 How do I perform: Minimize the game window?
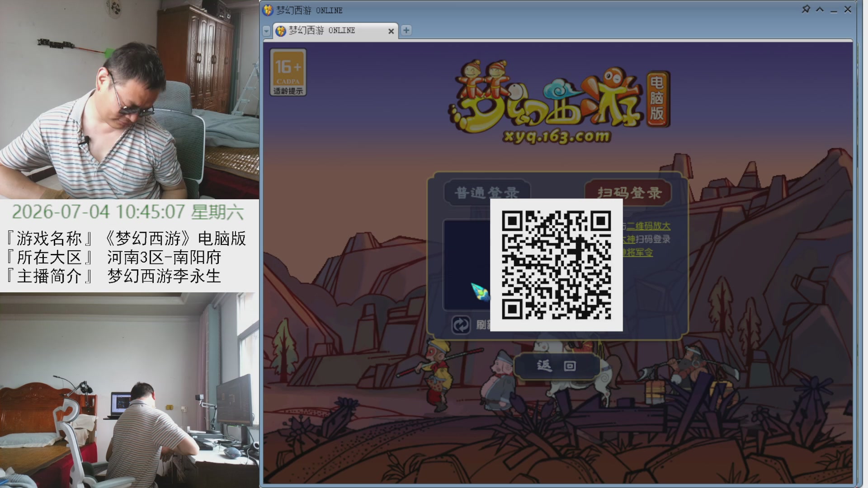834,10
